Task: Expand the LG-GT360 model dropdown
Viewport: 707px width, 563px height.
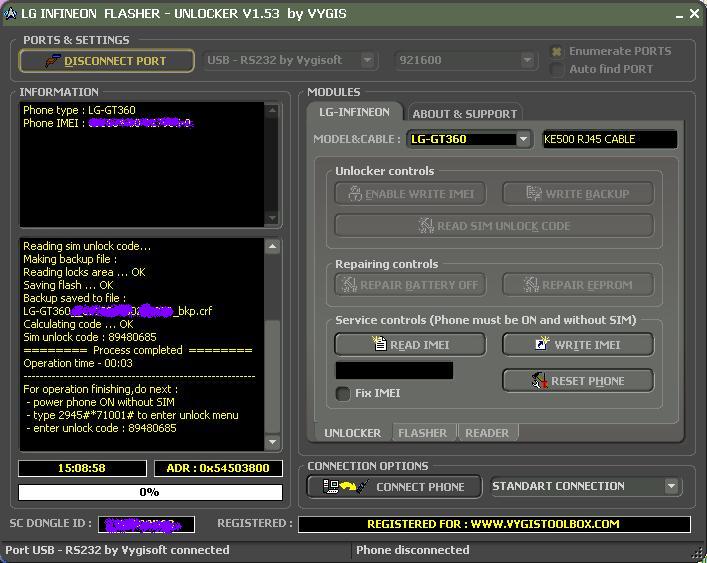Action: coord(523,139)
